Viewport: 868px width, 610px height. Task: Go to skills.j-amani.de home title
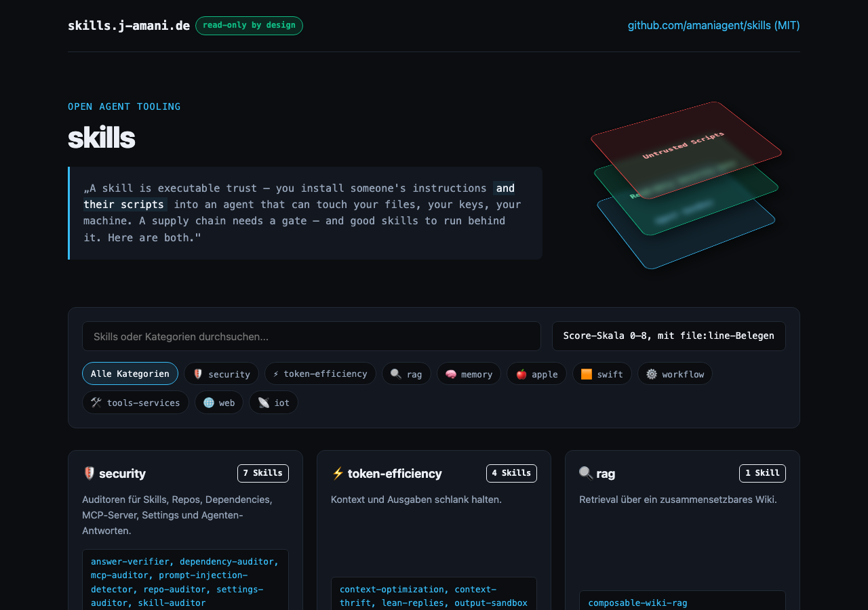click(x=129, y=26)
